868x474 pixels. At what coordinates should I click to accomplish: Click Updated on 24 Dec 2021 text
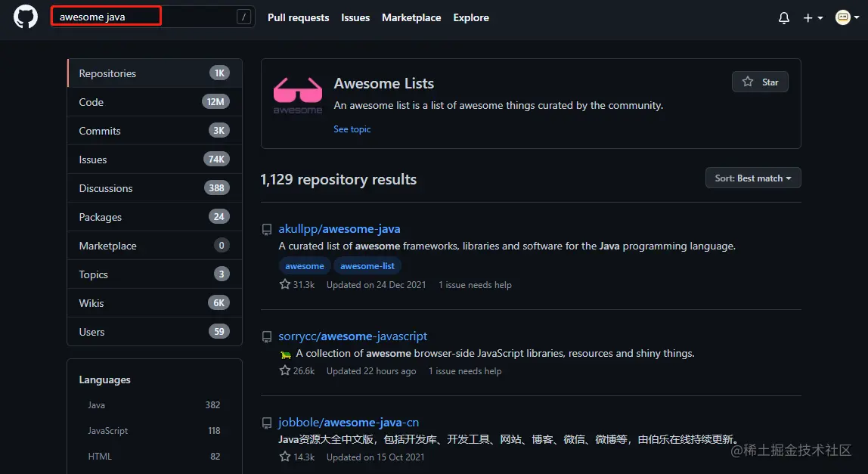click(x=377, y=285)
